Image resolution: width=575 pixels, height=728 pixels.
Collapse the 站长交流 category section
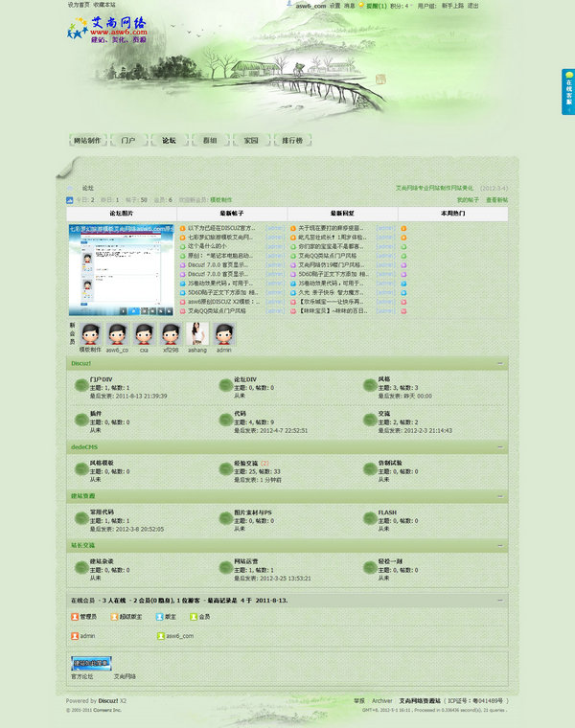pyautogui.click(x=499, y=546)
